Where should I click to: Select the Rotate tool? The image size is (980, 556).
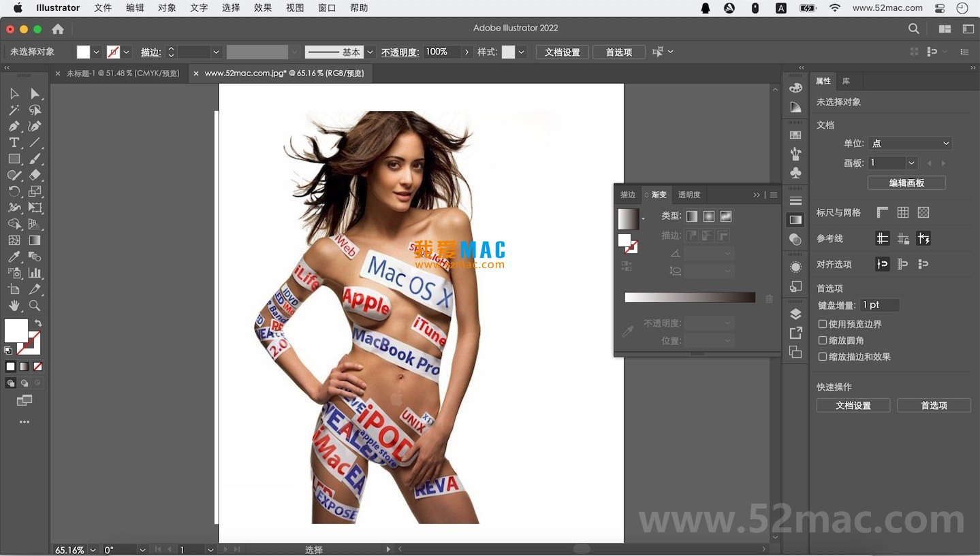point(14,191)
